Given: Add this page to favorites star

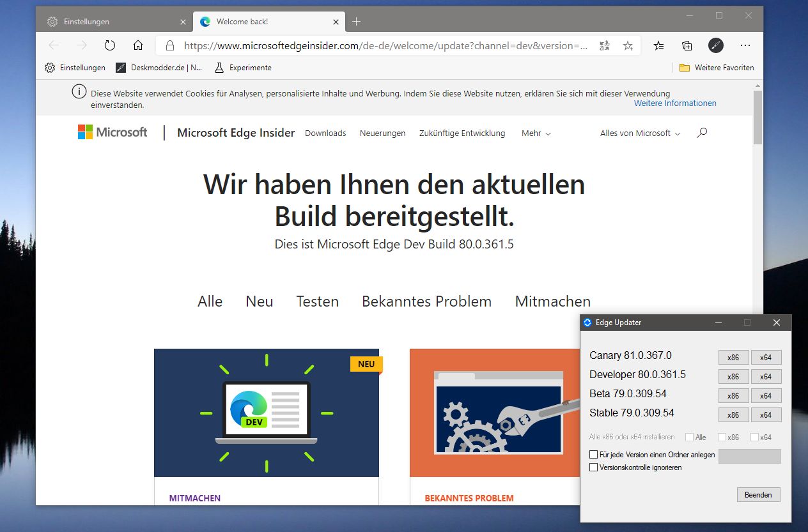Looking at the screenshot, I should pos(628,45).
